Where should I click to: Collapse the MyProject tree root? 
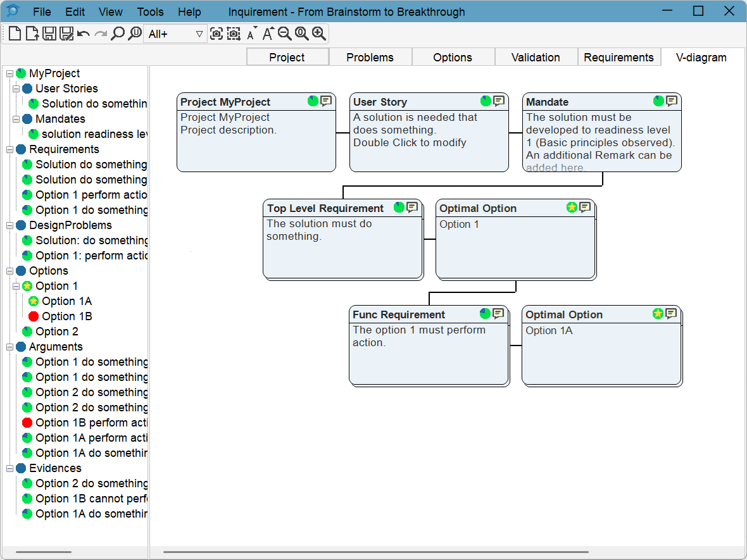pyautogui.click(x=9, y=73)
